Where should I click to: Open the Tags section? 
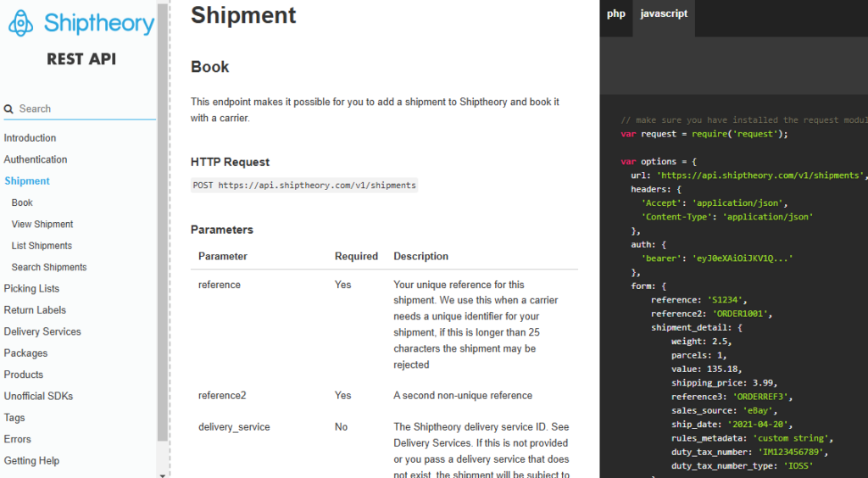point(14,418)
